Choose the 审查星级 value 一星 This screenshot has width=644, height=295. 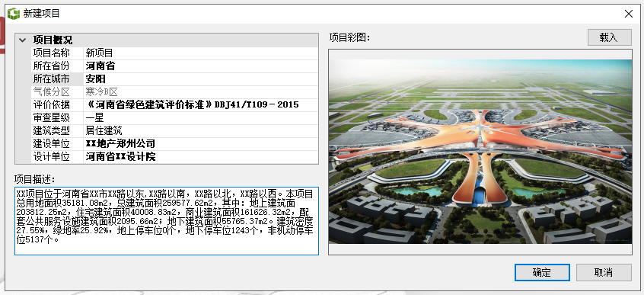click(201, 117)
